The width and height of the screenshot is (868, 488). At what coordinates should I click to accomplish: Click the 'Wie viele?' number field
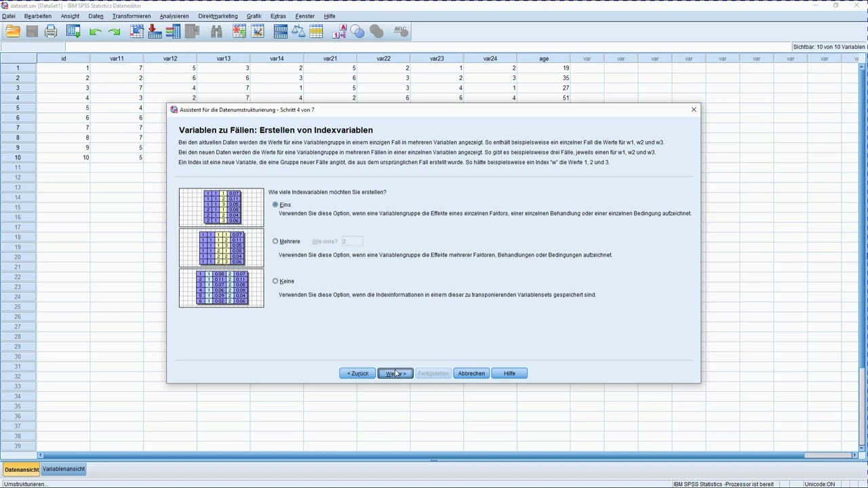[x=352, y=241]
